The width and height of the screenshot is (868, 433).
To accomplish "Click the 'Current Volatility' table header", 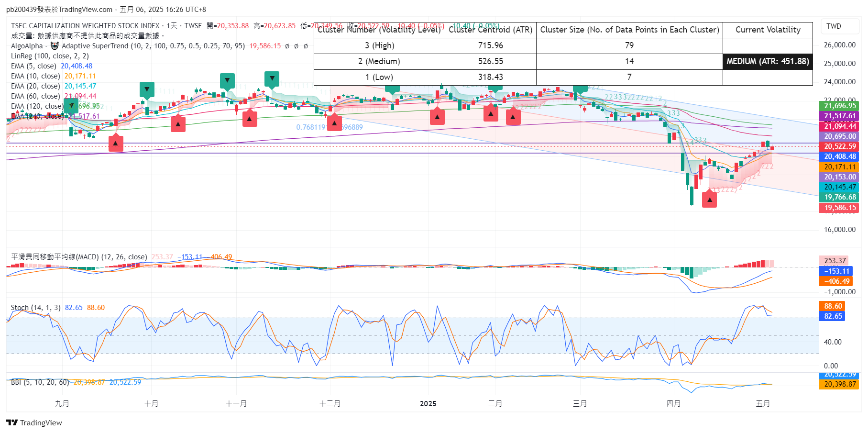I will tap(768, 30).
